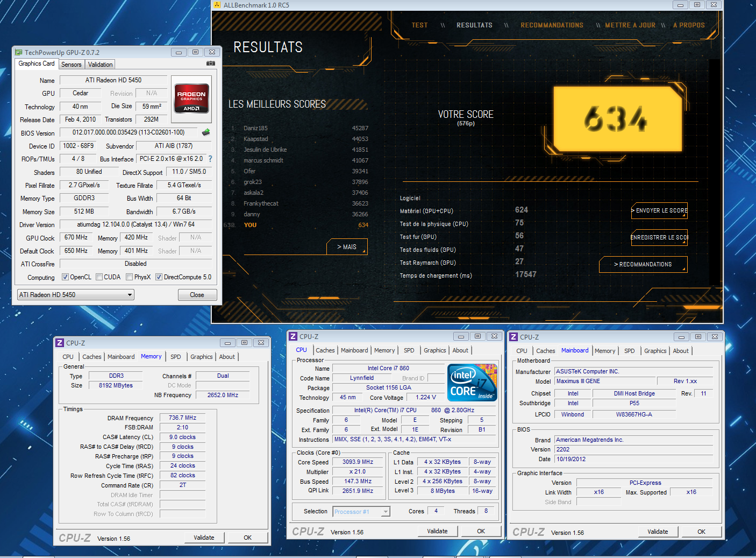
Task: Toggle the DirectCompute 5.0 checkbox
Action: coord(159,277)
